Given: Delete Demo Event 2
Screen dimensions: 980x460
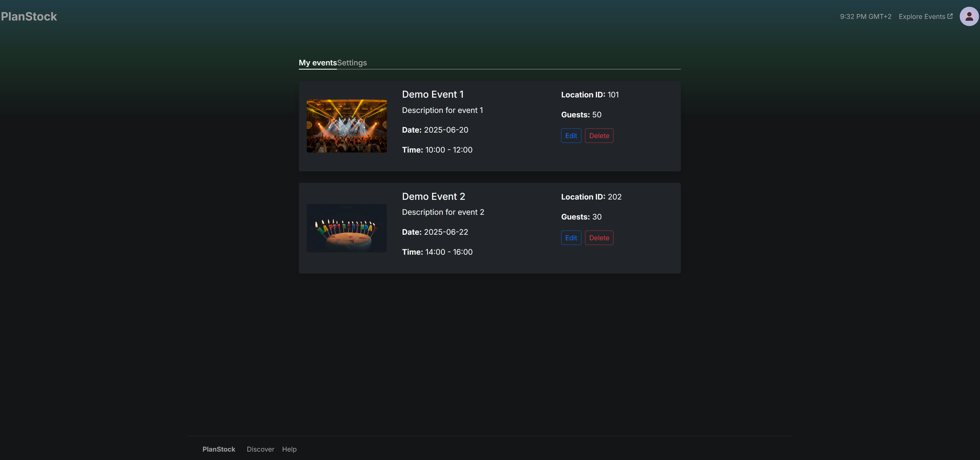Looking at the screenshot, I should 599,237.
